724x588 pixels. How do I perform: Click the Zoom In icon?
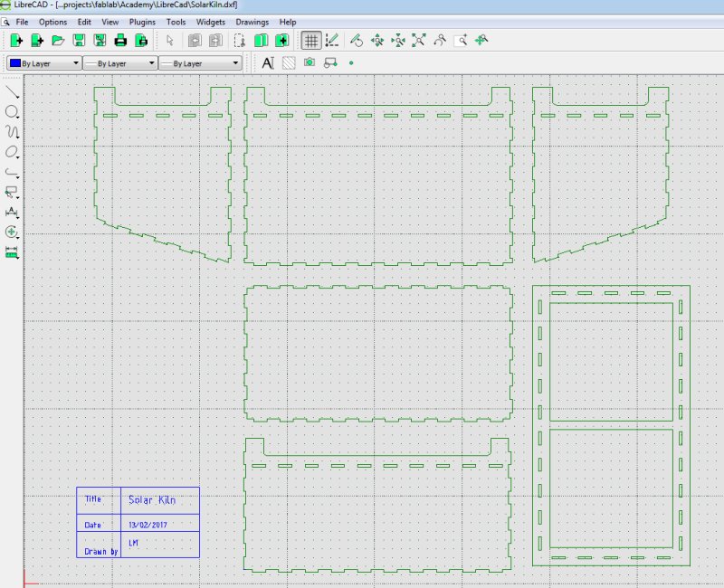377,41
